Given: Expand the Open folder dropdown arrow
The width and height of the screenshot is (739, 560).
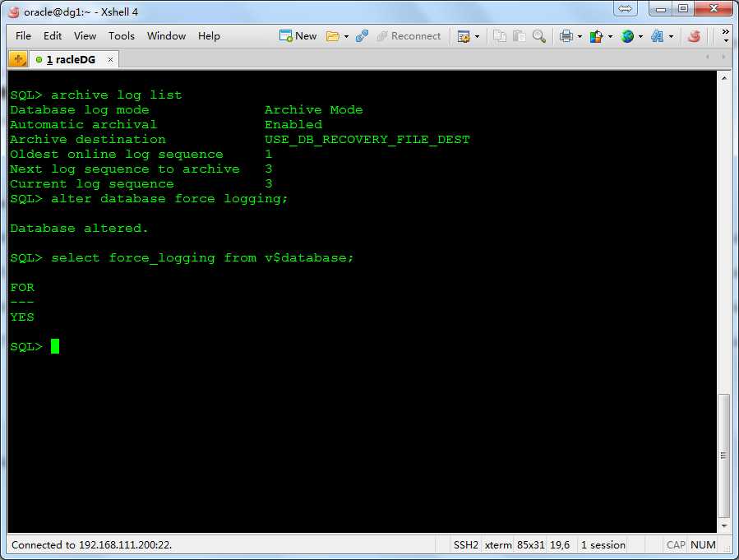Looking at the screenshot, I should (346, 36).
